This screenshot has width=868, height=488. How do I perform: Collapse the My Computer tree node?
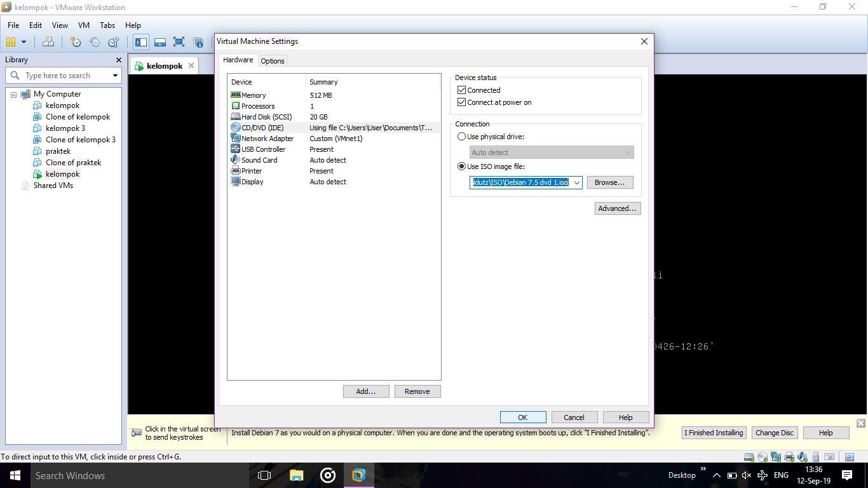coord(13,94)
